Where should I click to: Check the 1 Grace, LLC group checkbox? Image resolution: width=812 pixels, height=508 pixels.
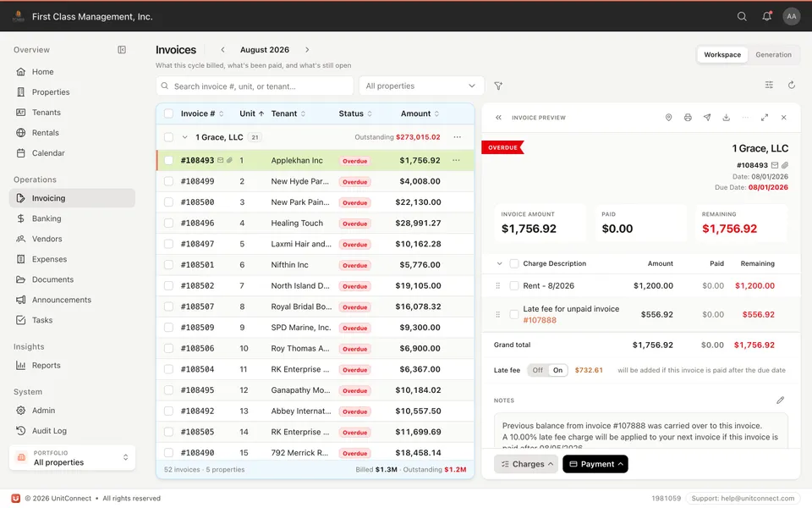point(168,137)
